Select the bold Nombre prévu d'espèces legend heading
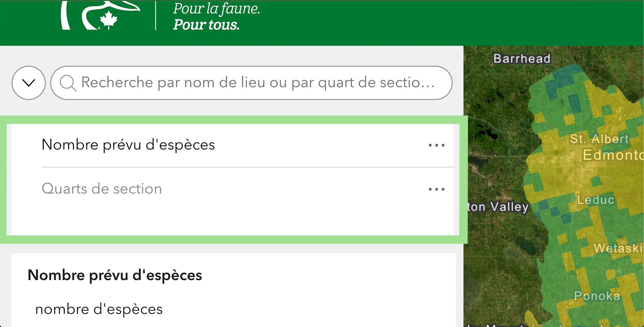 pyautogui.click(x=115, y=275)
